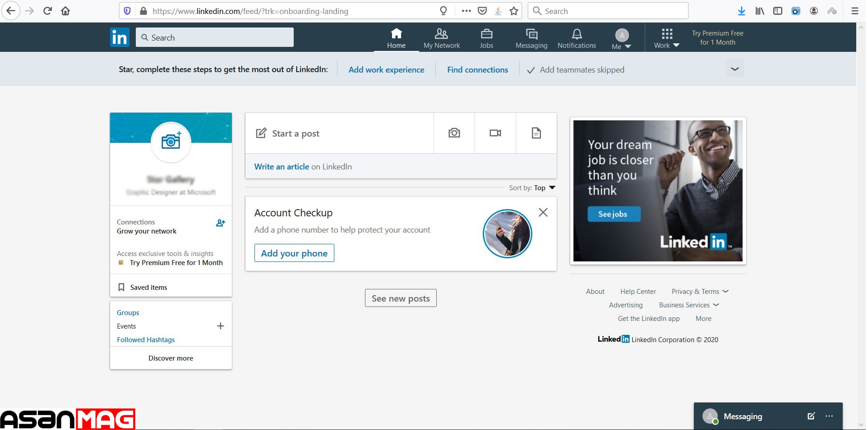Click Discover more

click(171, 358)
